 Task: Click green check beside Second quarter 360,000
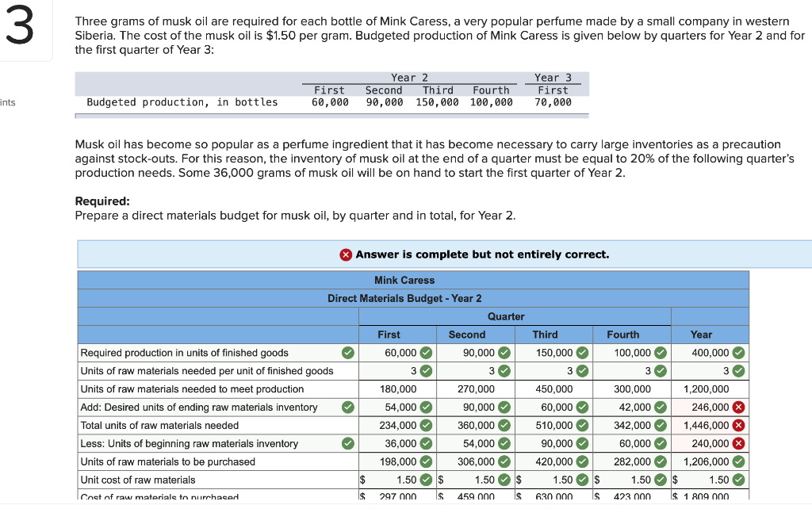pyautogui.click(x=504, y=425)
